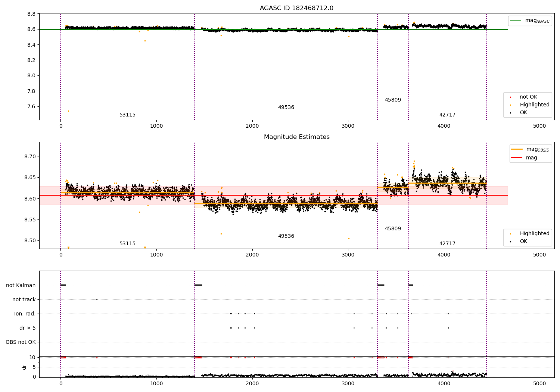This screenshot has width=560, height=392.
Task: Click the 5 tick on the dr axis
Action: coord(34,367)
